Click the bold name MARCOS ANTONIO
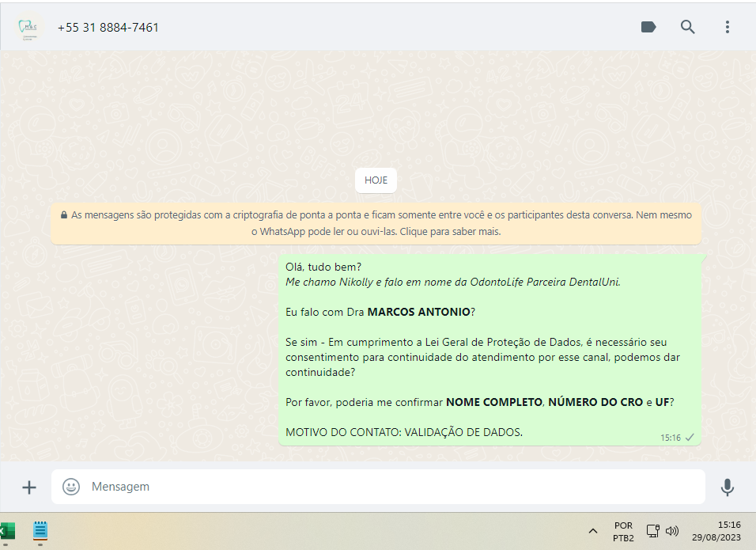 click(418, 312)
